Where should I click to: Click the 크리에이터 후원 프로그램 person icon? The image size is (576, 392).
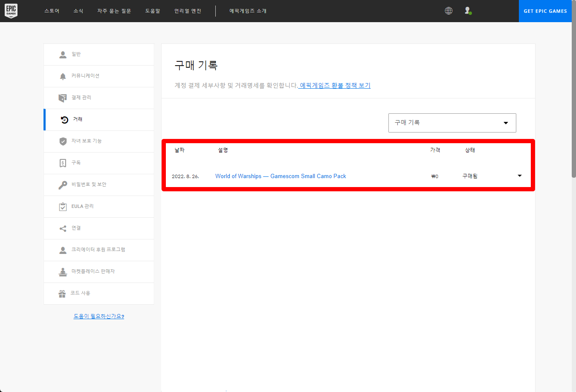[63, 250]
